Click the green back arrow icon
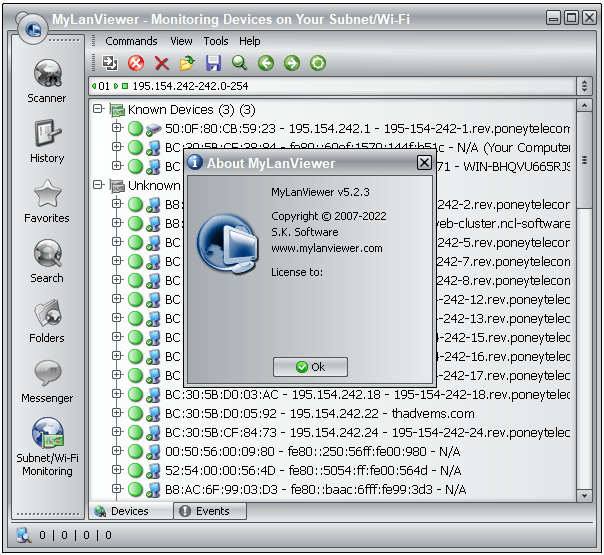Image resolution: width=604 pixels, height=555 pixels. [266, 63]
